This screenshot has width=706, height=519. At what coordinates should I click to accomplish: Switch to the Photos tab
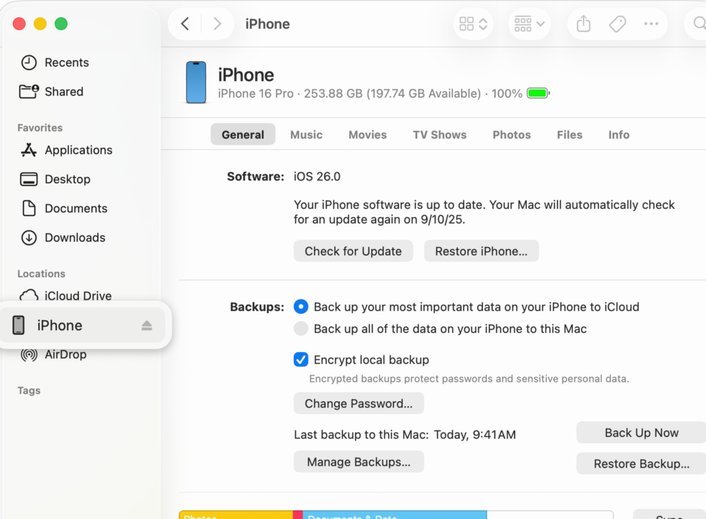pos(511,135)
